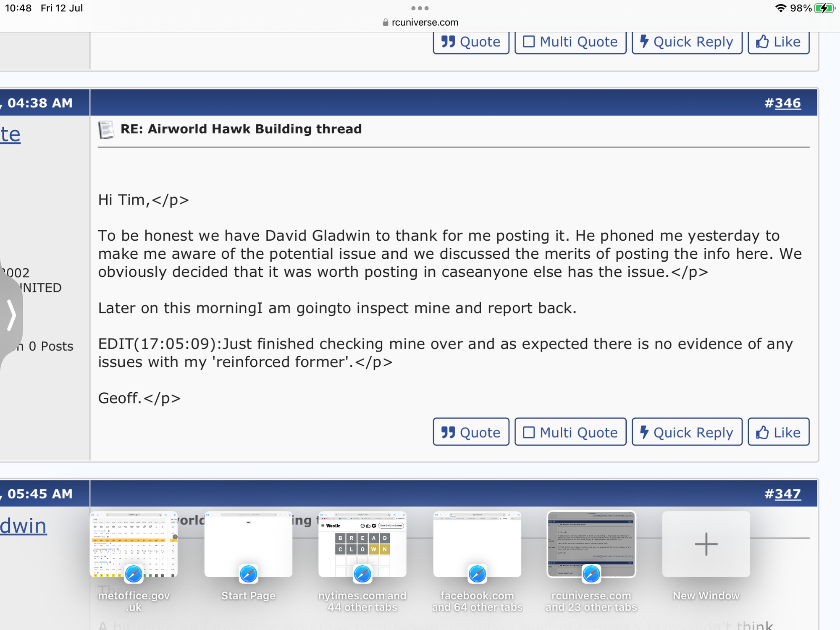
Task: Click Quote button on post #346
Action: pos(471,432)
